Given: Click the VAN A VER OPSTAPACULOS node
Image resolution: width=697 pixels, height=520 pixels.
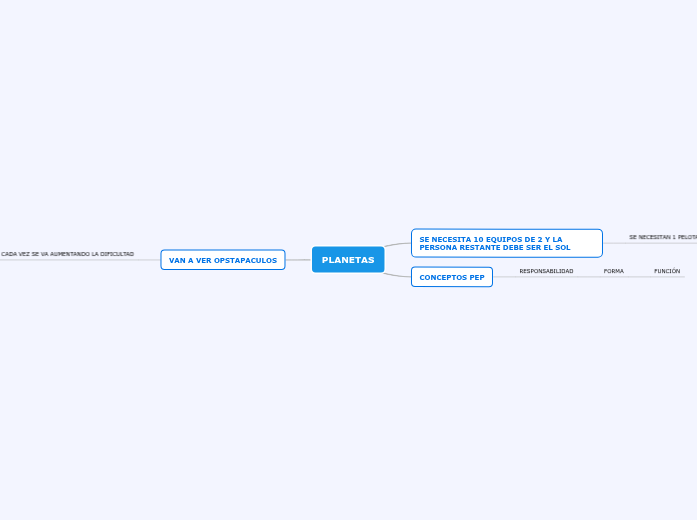Looking at the screenshot, I should click(x=223, y=260).
